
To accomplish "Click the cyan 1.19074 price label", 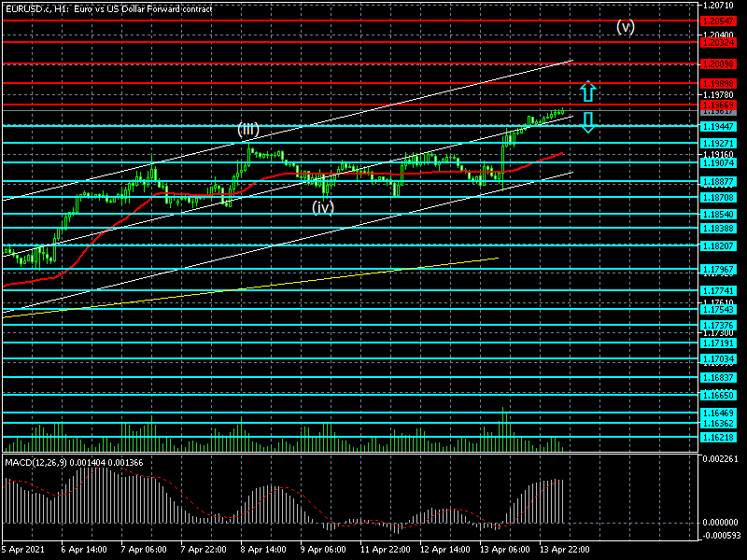I will click(718, 162).
